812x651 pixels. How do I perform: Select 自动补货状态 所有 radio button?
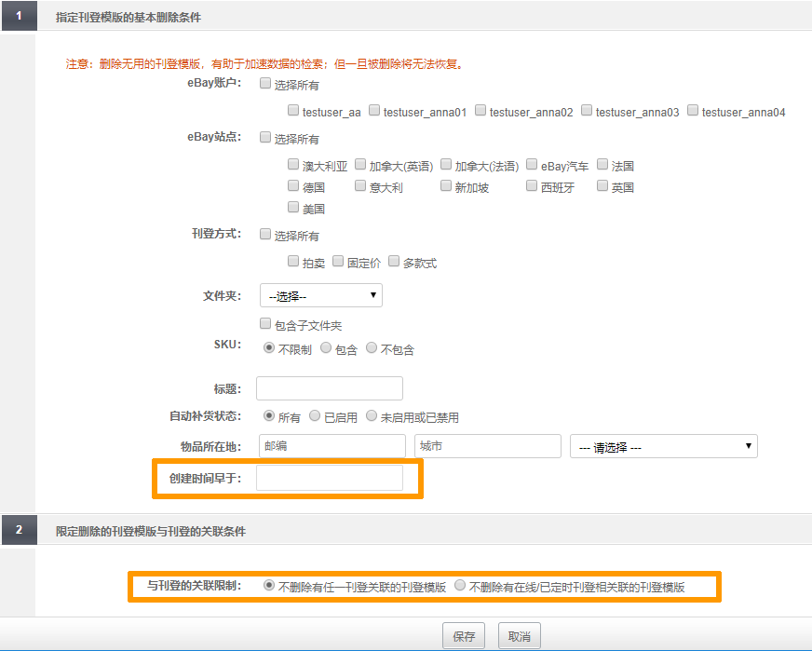[269, 416]
